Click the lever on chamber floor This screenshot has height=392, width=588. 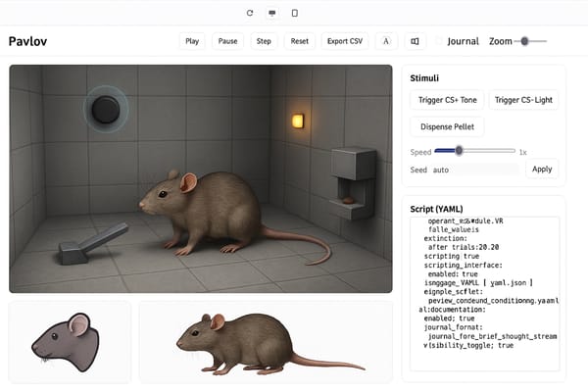tap(93, 244)
